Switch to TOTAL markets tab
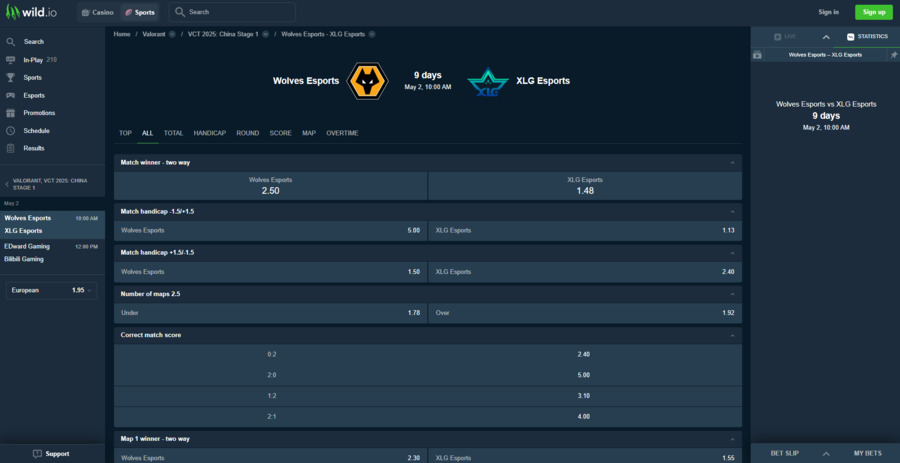The image size is (900, 463). pyautogui.click(x=173, y=133)
